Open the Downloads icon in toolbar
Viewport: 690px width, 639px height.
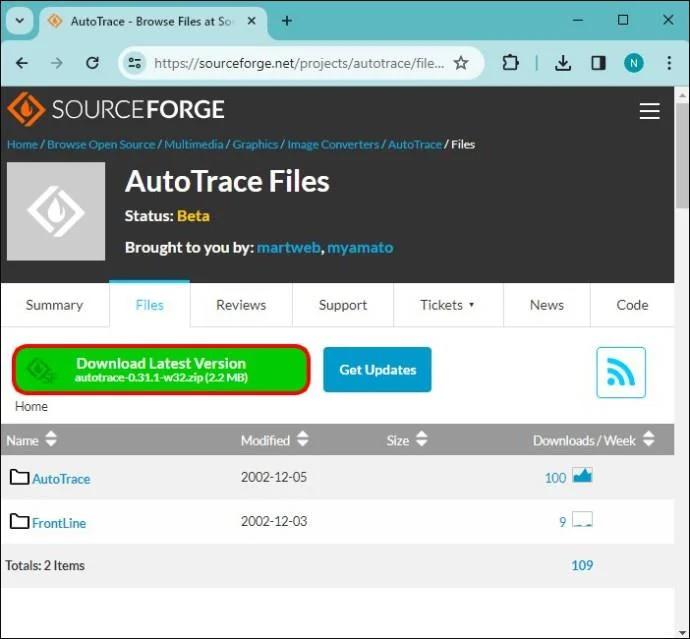tap(563, 63)
